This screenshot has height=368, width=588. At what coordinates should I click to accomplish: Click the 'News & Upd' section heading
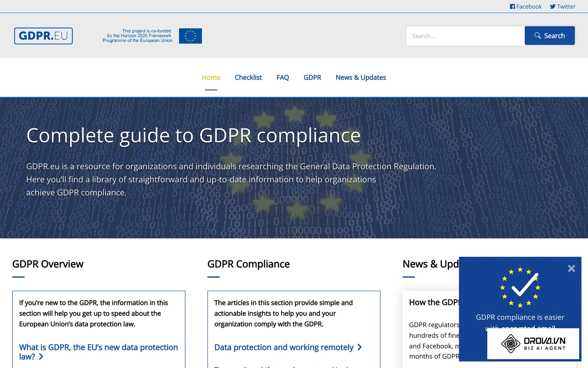click(x=431, y=264)
